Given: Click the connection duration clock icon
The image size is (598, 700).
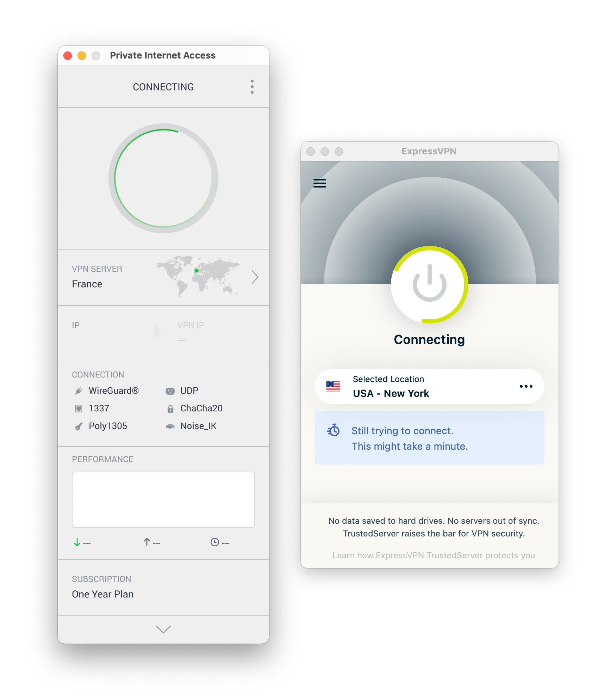Looking at the screenshot, I should (215, 542).
